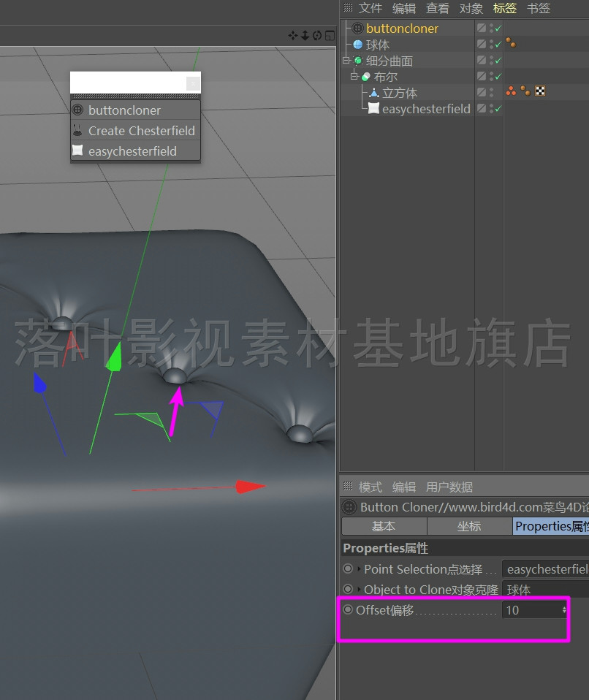The image size is (589, 700).
Task: Select the checkerboard texture tag on 立方体
Action: pos(540,91)
